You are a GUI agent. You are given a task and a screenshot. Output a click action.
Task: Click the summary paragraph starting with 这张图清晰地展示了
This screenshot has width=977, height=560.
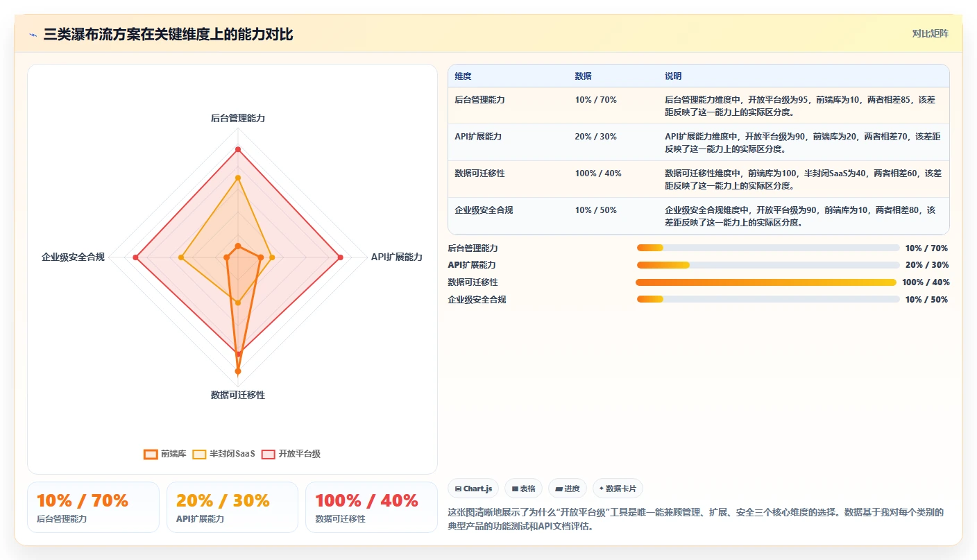click(697, 519)
